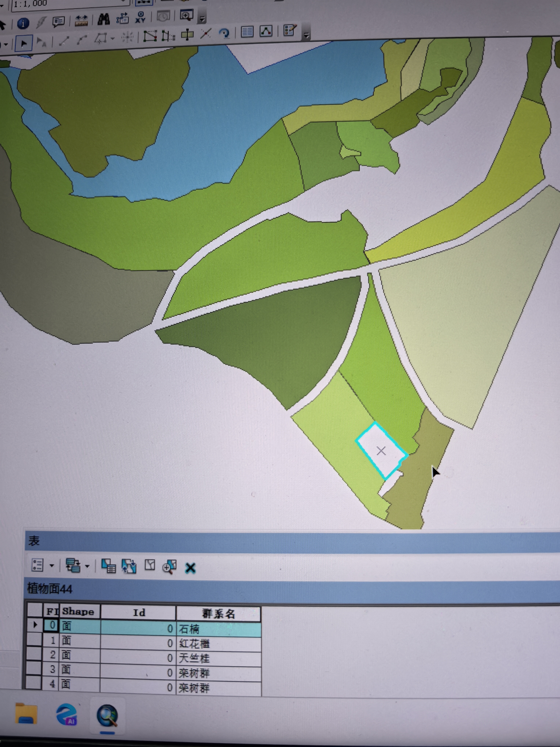This screenshot has width=560, height=747.
Task: Select the Measure ruler tool
Action: click(81, 21)
